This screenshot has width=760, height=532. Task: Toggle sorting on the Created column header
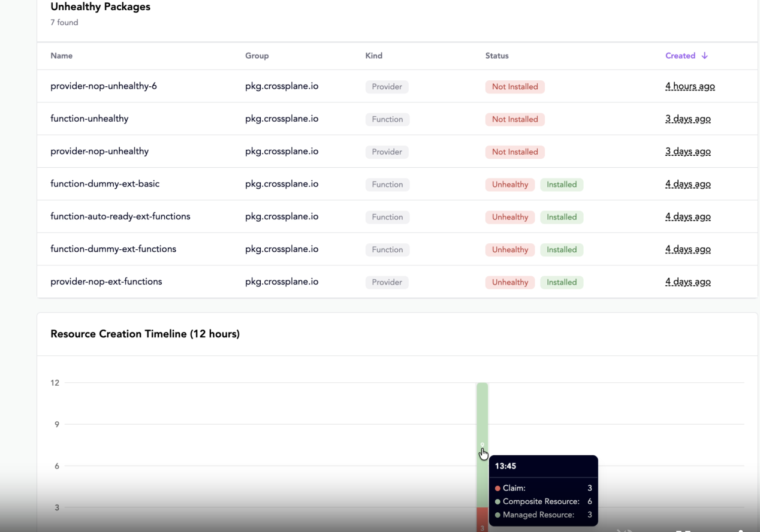coord(681,55)
